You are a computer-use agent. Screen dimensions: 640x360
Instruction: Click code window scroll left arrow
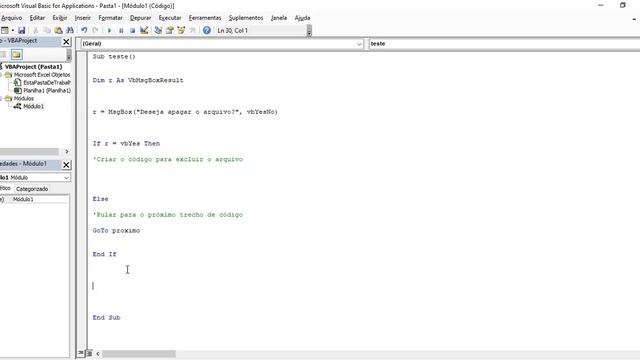98,353
